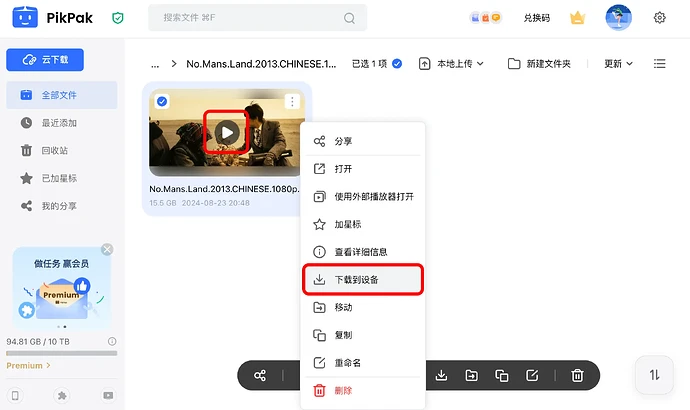This screenshot has height=410, width=690.
Task: Choose 下载到设备 in context menu
Action: 363,279
